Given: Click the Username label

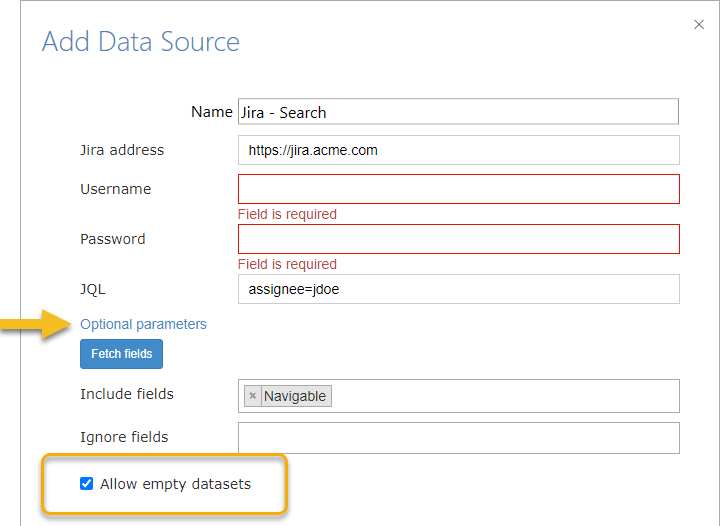Looking at the screenshot, I should pos(116,189).
